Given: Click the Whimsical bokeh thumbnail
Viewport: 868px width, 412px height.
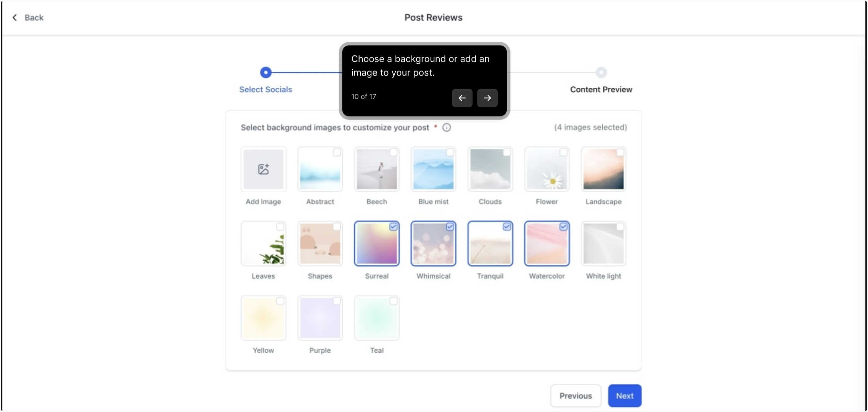Looking at the screenshot, I should [434, 243].
